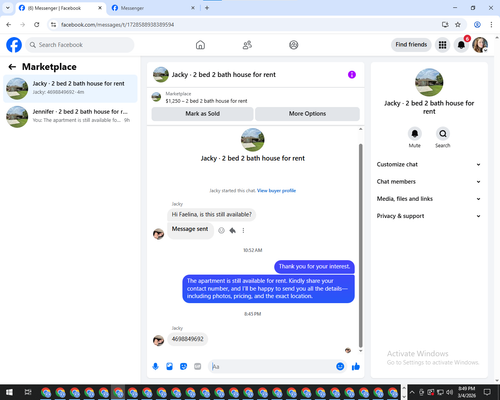Click the 'Thank you for your interest.' message
The image size is (500, 400).
(314, 266)
